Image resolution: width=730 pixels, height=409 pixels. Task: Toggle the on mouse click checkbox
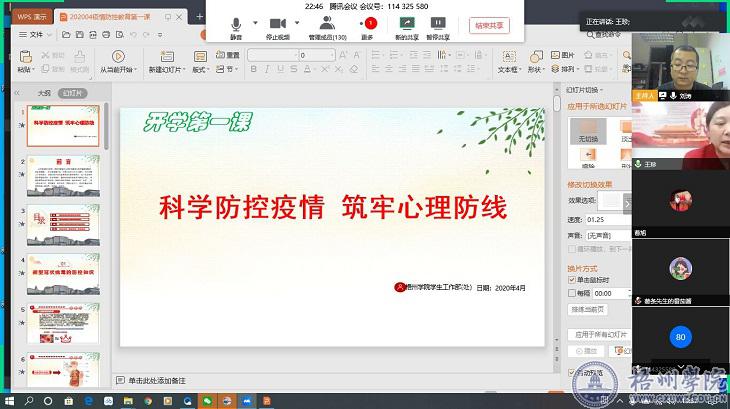pyautogui.click(x=571, y=281)
